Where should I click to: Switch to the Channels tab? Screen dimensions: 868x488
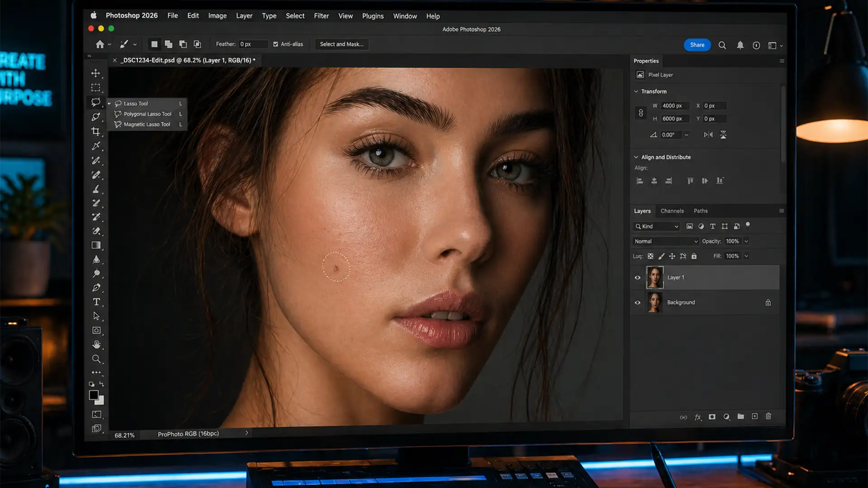pyautogui.click(x=672, y=211)
